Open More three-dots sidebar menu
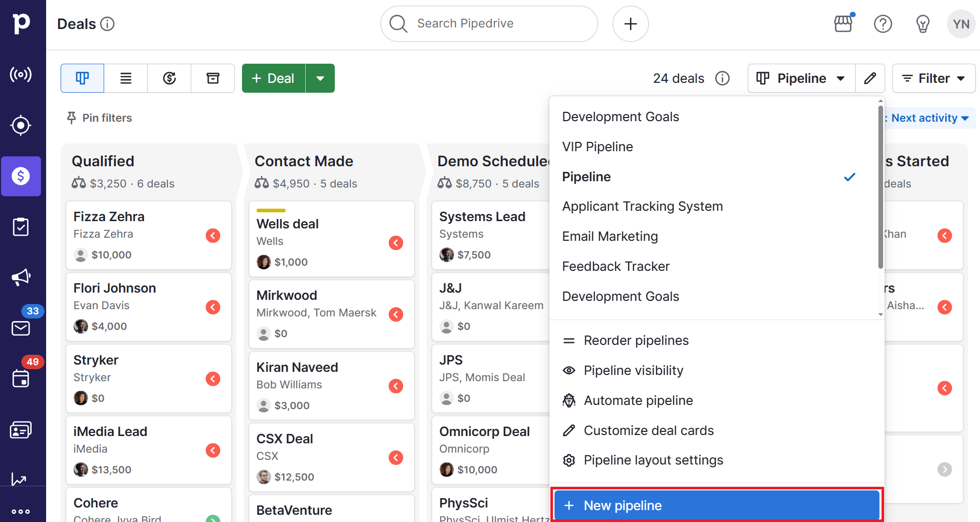This screenshot has height=522, width=980. pyautogui.click(x=21, y=512)
